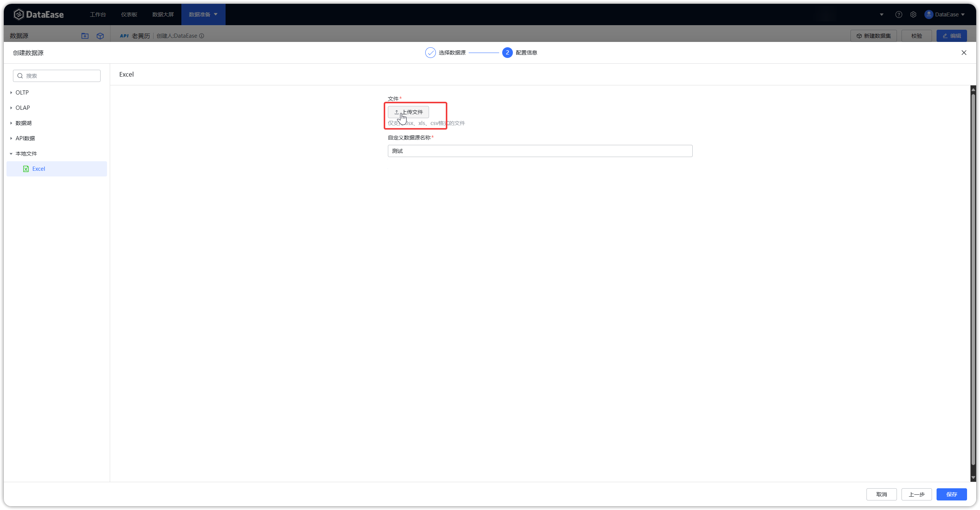Click the search magnifier icon in the sidebar
Screen dimensions: 980x510
click(x=20, y=75)
